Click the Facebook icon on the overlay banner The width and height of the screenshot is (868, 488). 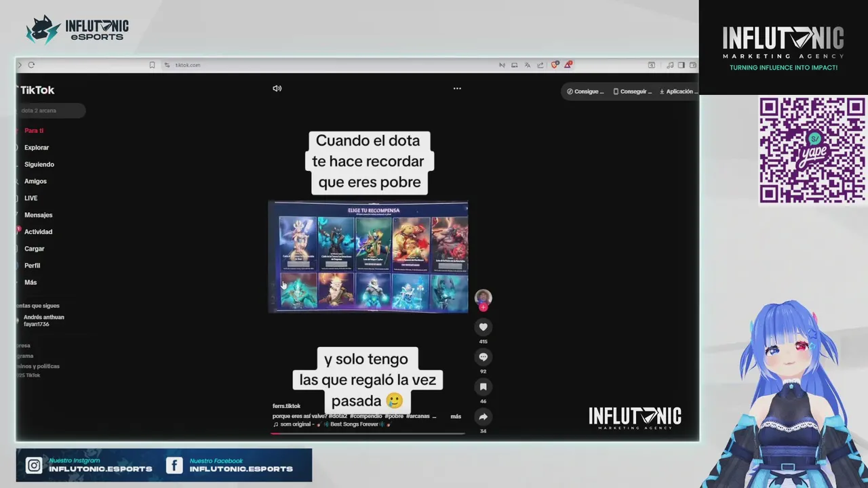174,465
